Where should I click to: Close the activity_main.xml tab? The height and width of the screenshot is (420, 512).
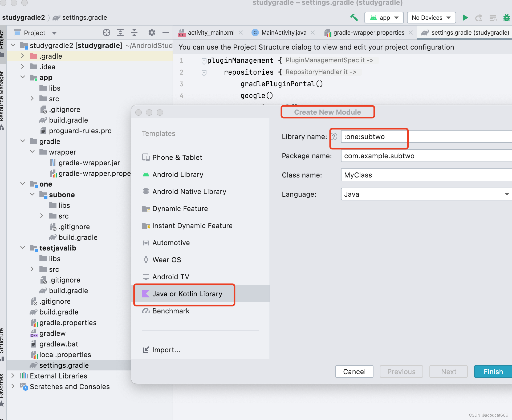[241, 33]
